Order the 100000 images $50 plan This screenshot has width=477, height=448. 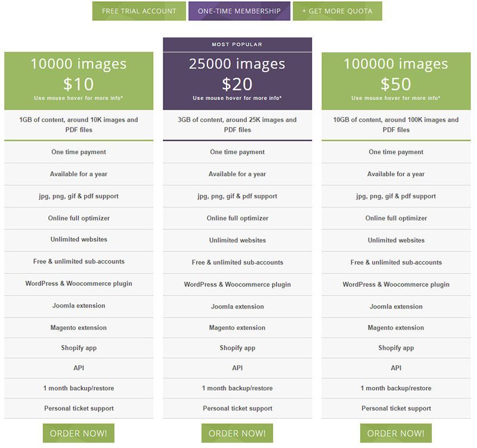[x=396, y=433]
